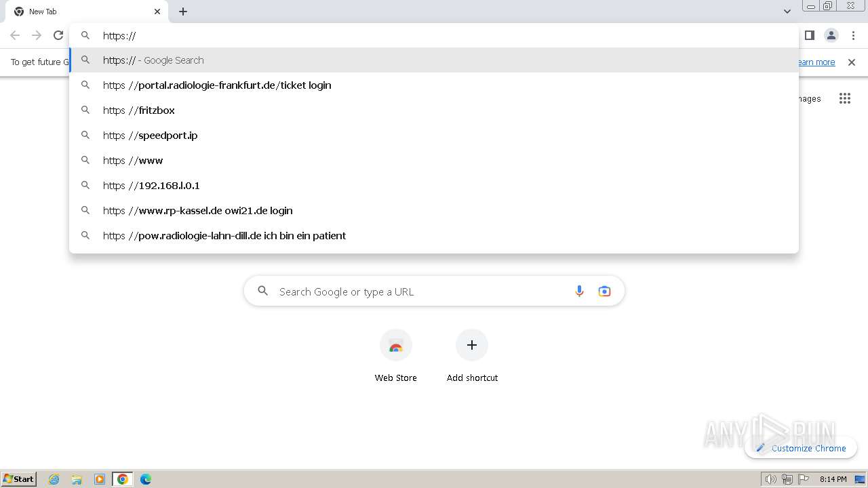Click the search icon beside the speedport.ip suggestion
This screenshot has width=868, height=488.
point(85,135)
